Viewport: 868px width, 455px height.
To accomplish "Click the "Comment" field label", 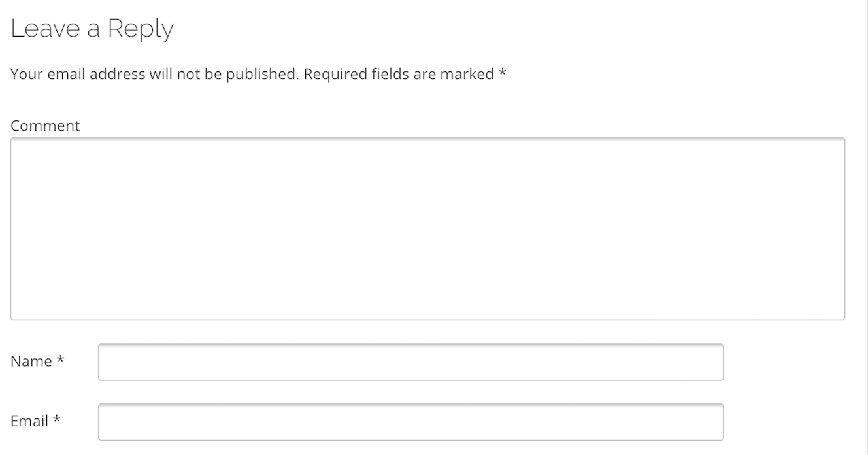I will tap(45, 126).
